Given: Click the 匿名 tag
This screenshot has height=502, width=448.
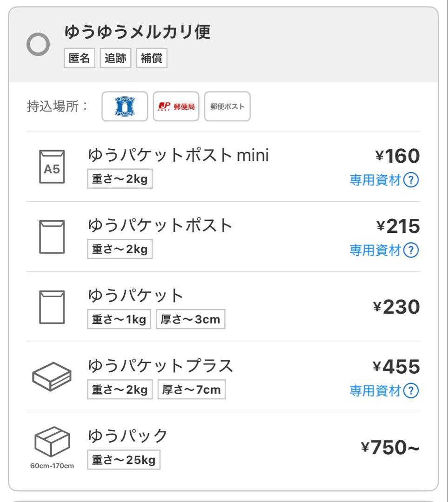Looking at the screenshot, I should coord(80,59).
